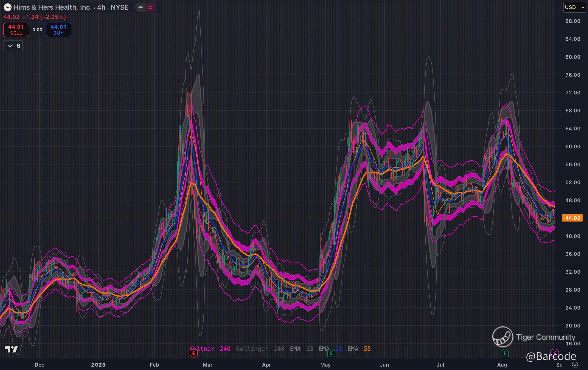The width and height of the screenshot is (588, 370).
Task: Click the orange 44.02 current price label
Action: click(572, 218)
